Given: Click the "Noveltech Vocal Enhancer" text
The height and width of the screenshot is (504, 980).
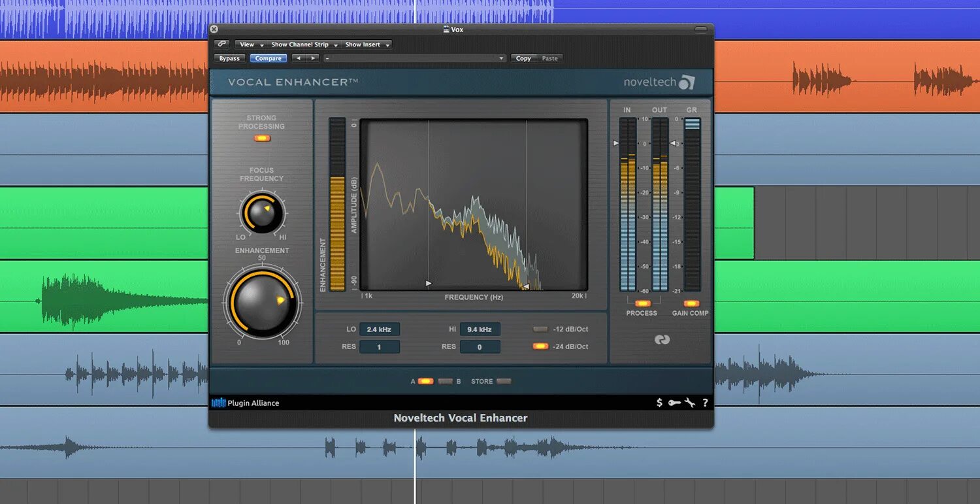Looking at the screenshot, I should [x=461, y=418].
